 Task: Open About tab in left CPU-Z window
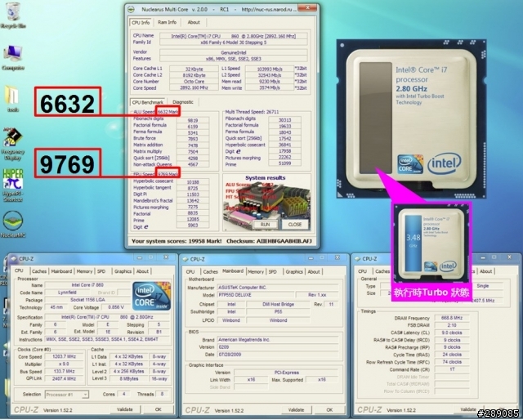point(142,271)
